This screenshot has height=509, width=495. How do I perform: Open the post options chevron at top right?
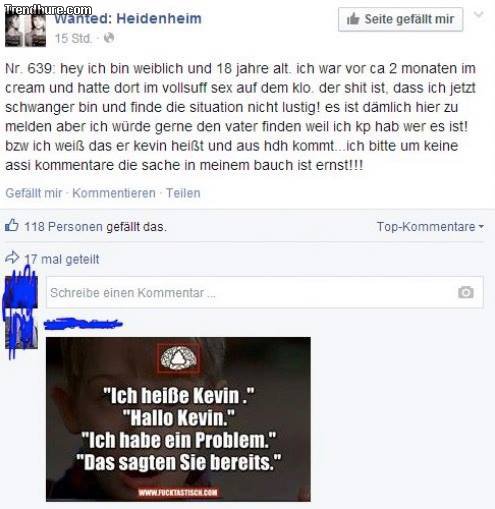479,15
